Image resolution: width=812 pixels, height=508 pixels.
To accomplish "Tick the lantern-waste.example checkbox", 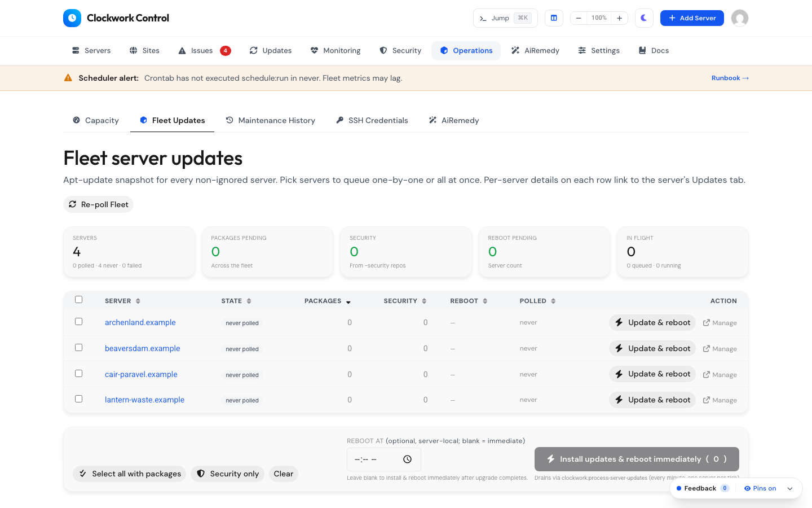I will click(79, 399).
